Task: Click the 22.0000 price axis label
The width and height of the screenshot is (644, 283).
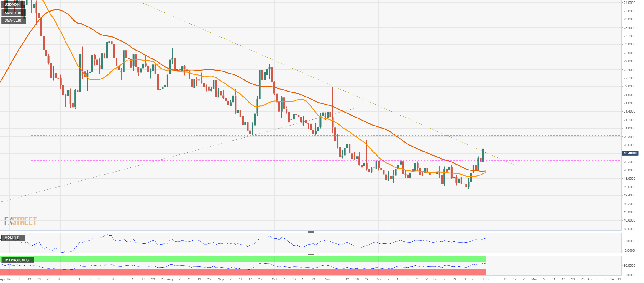Action: click(629, 87)
